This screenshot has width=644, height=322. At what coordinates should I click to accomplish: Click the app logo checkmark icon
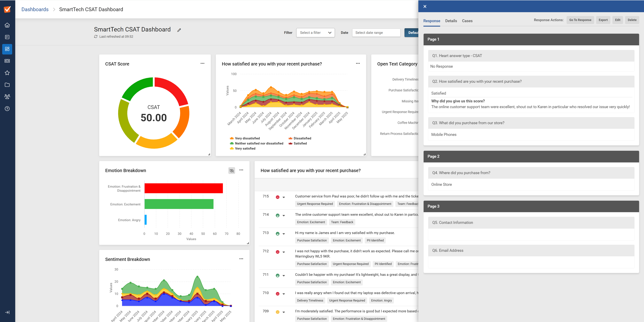coord(7,9)
